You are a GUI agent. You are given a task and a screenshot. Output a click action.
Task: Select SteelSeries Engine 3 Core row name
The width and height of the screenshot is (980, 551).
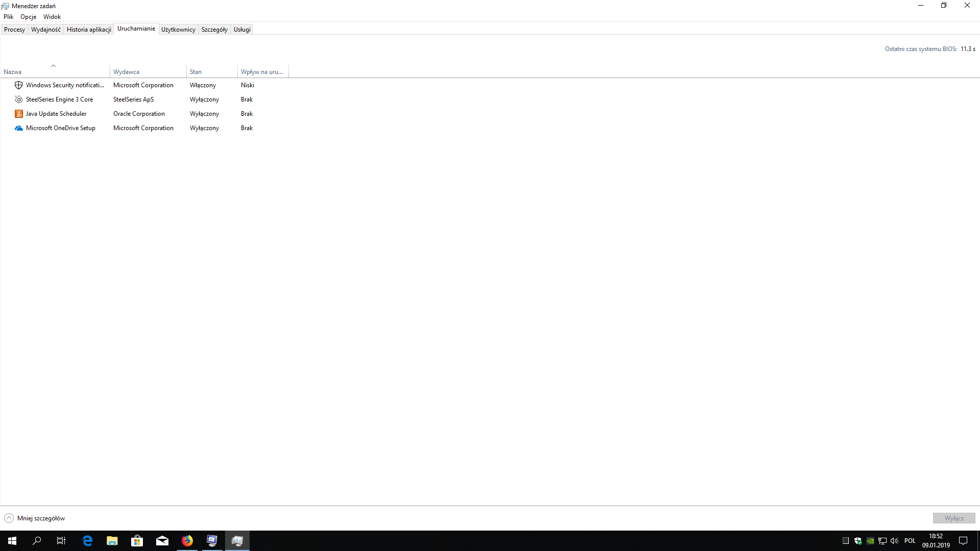tap(59, 99)
